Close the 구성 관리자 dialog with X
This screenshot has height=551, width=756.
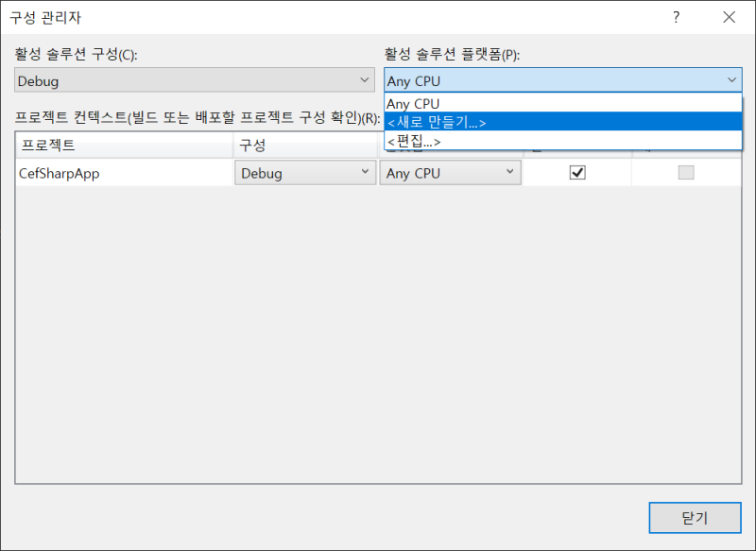(x=729, y=17)
